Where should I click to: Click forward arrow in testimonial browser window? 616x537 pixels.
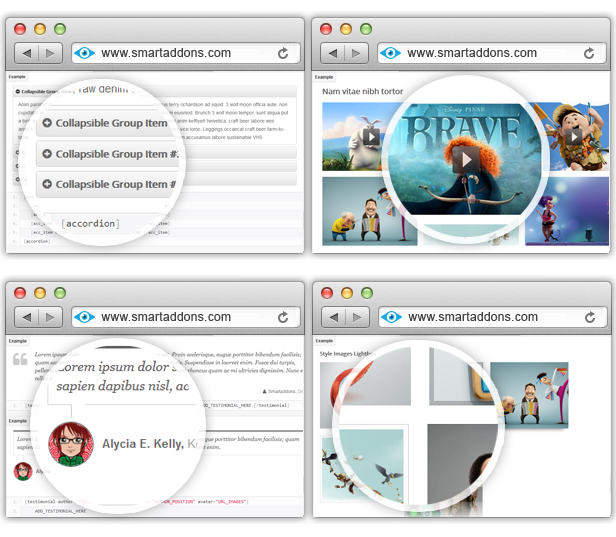pos(50,317)
